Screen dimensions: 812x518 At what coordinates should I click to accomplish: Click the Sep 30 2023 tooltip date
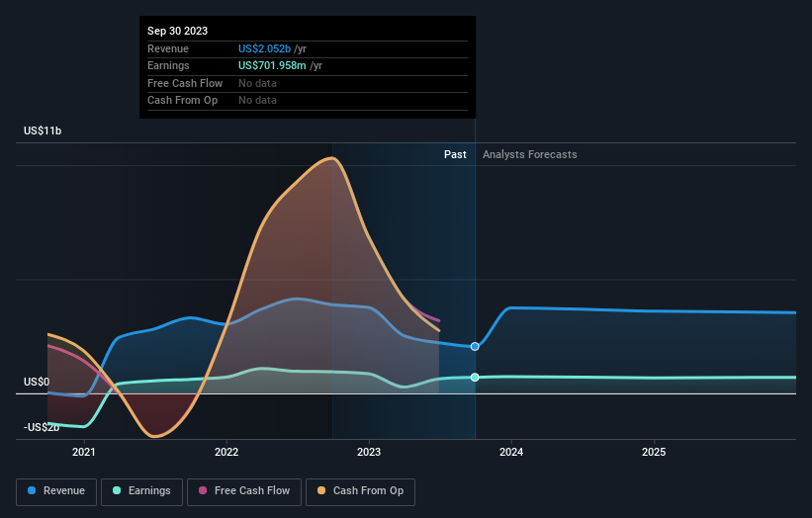coord(178,31)
